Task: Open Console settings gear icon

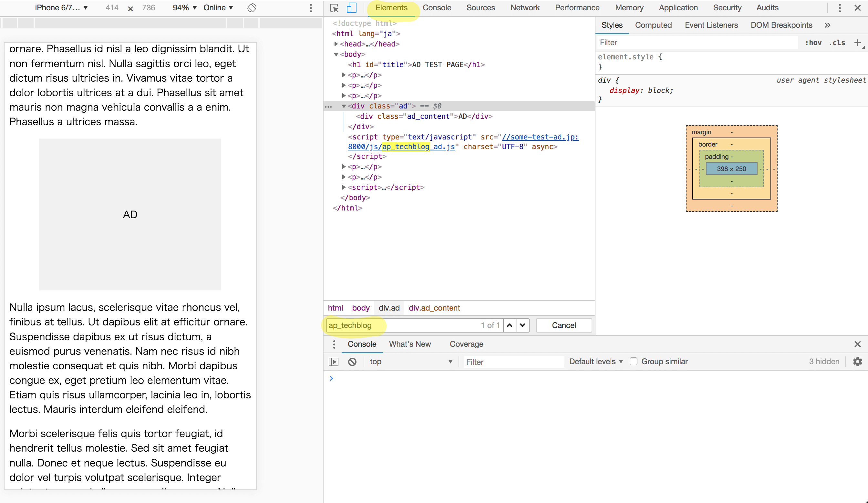Action: click(857, 362)
